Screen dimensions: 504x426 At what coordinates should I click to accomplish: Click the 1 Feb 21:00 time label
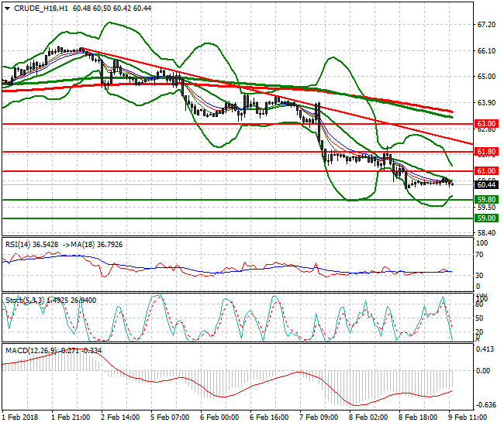tap(71, 417)
